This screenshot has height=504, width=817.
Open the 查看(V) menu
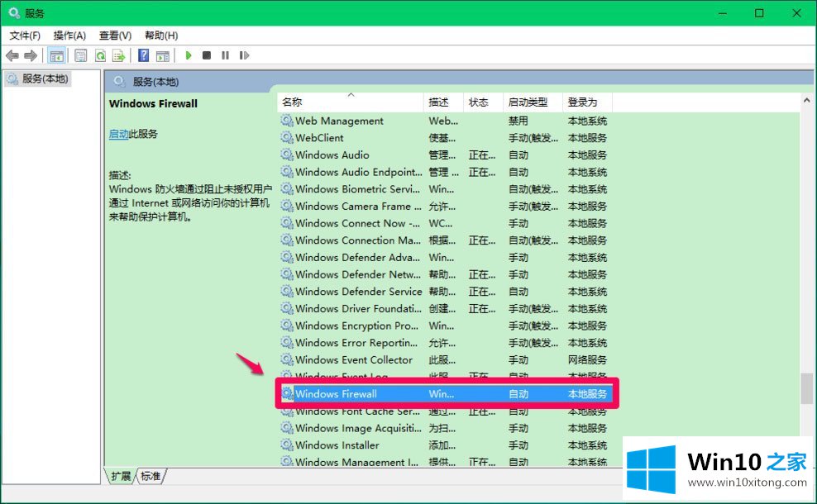[x=115, y=36]
